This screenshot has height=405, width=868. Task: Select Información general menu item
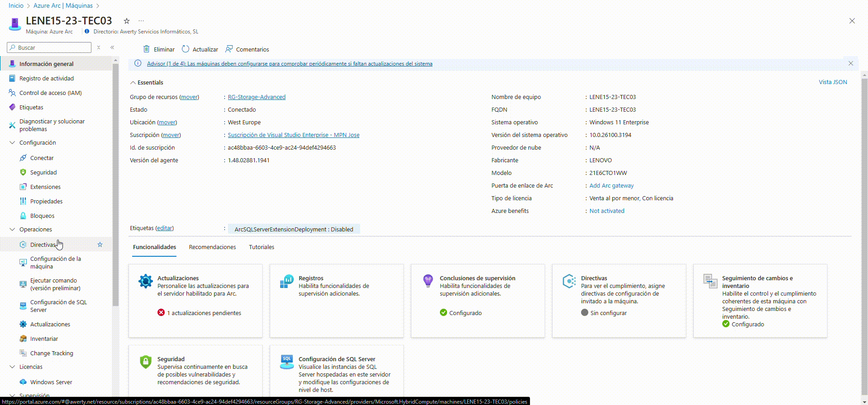coord(56,64)
